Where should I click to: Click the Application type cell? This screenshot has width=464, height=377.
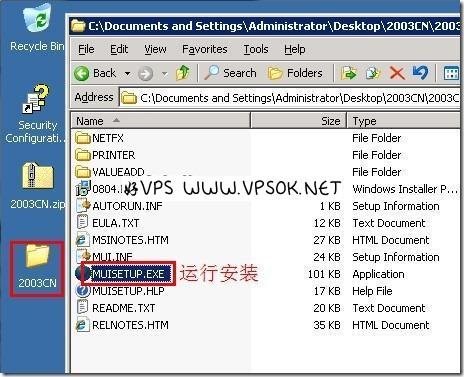(x=378, y=274)
